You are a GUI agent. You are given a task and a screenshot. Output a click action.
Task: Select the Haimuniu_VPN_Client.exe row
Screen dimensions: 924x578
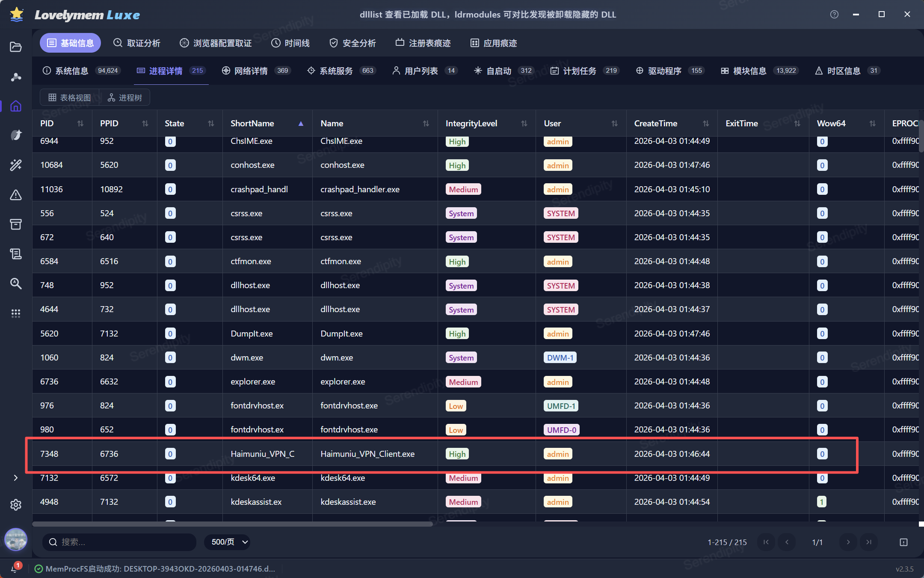click(367, 454)
